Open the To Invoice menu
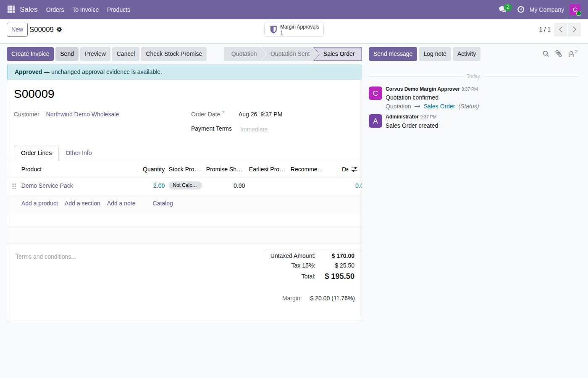588x378 pixels. coord(85,10)
